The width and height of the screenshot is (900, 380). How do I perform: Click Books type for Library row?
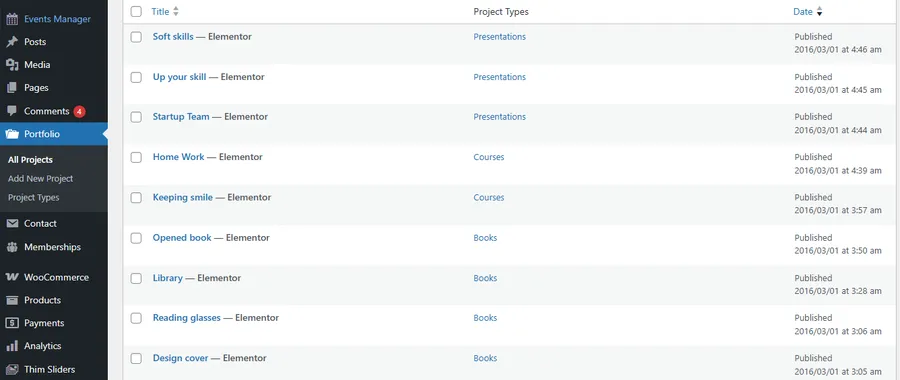coord(485,278)
